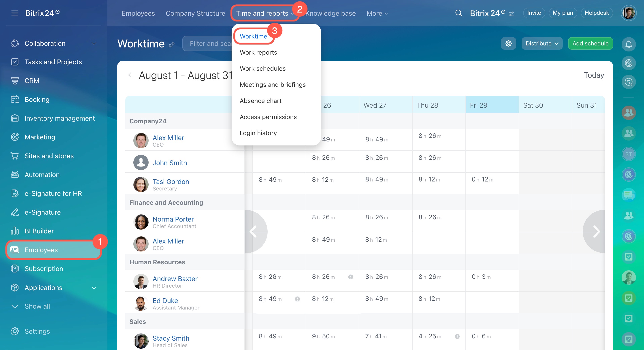644x350 pixels.
Task: Open Andrew Baxter's profile link
Action: tap(175, 279)
